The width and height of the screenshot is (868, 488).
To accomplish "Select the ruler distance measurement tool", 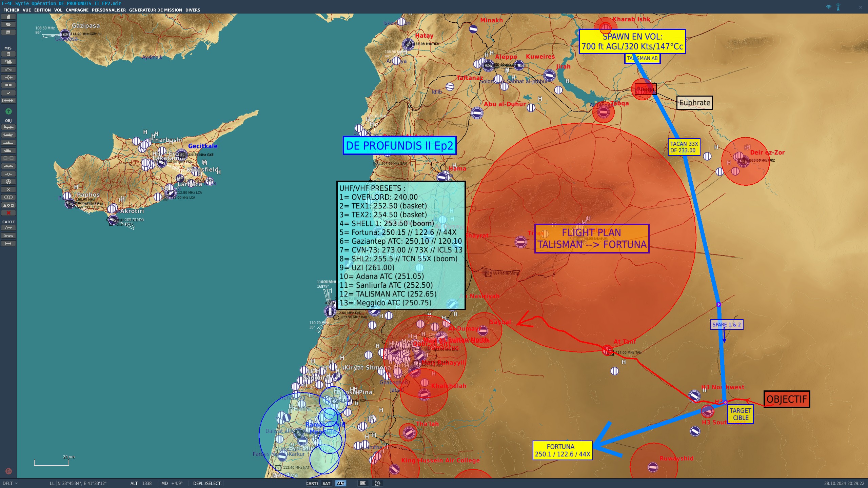I will pos(8,244).
